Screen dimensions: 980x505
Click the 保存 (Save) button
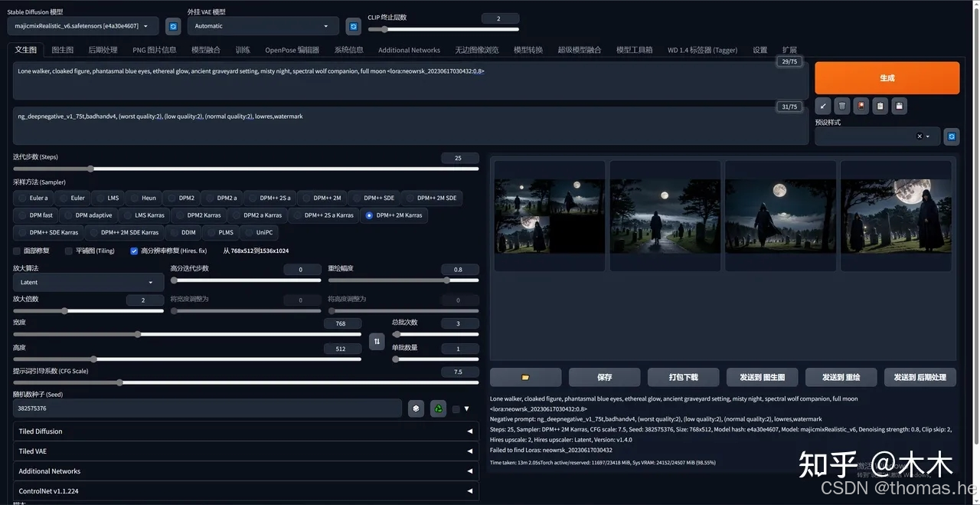tap(604, 377)
